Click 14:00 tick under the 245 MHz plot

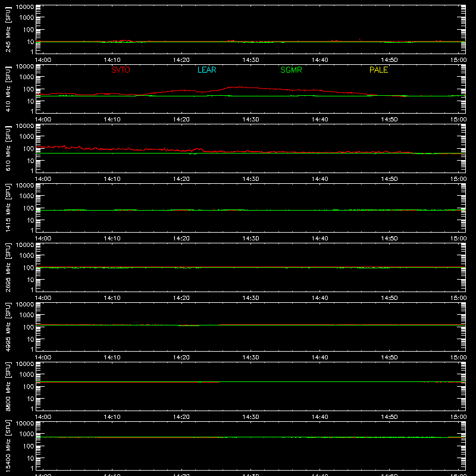coord(43,60)
